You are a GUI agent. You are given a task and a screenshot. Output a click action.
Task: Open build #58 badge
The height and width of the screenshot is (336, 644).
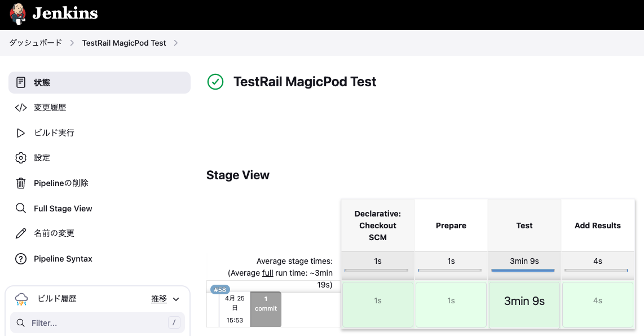pyautogui.click(x=220, y=290)
